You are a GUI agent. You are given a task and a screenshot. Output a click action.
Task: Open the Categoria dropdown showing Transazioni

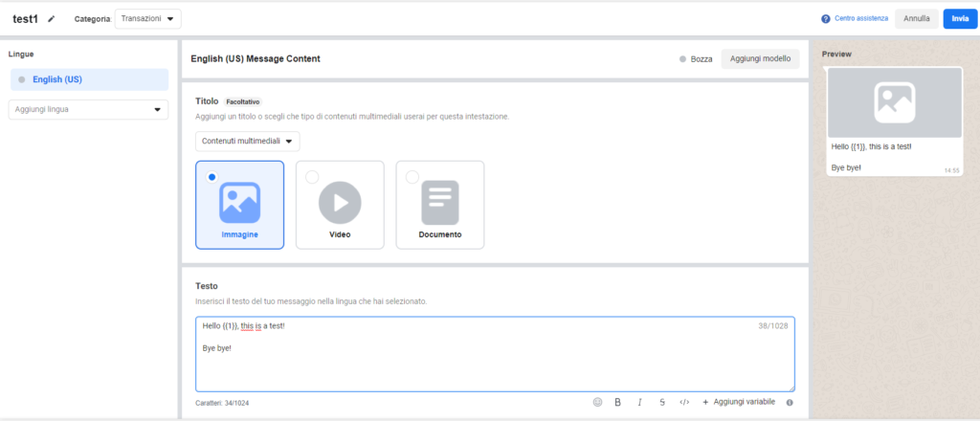point(147,18)
